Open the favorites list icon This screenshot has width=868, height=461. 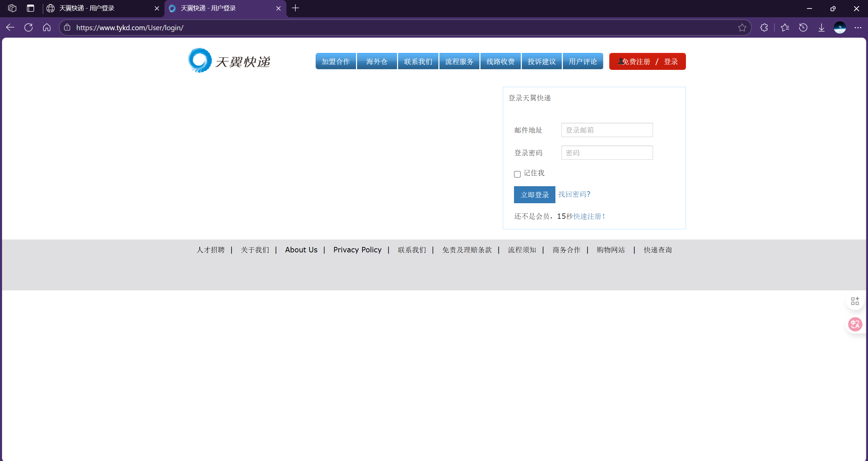coord(785,27)
